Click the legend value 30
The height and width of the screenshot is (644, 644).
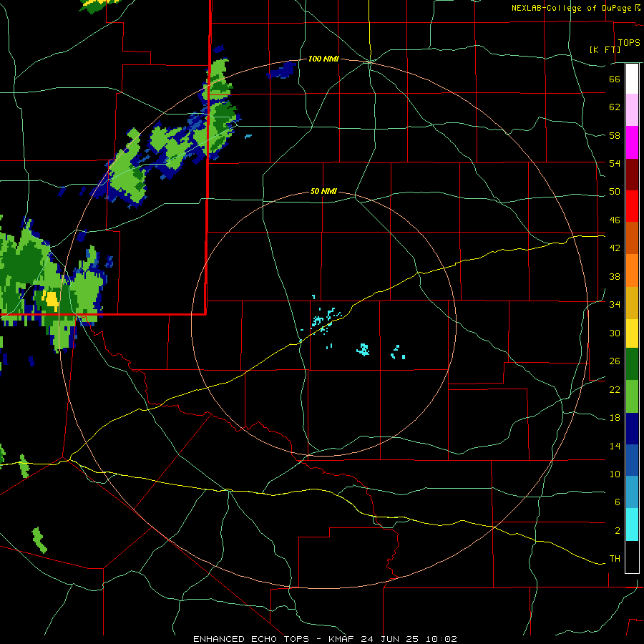click(x=615, y=333)
